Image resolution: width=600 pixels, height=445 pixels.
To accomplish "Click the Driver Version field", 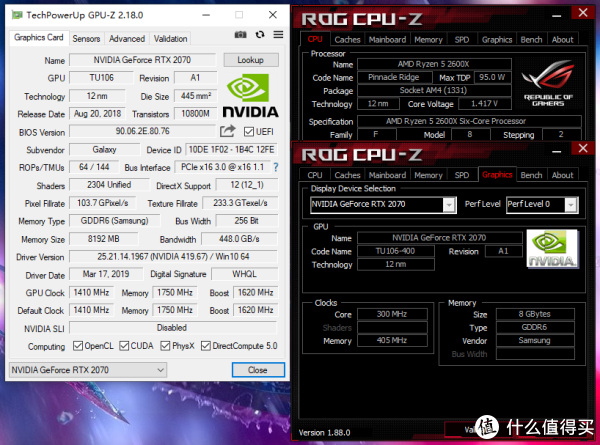I will (173, 256).
